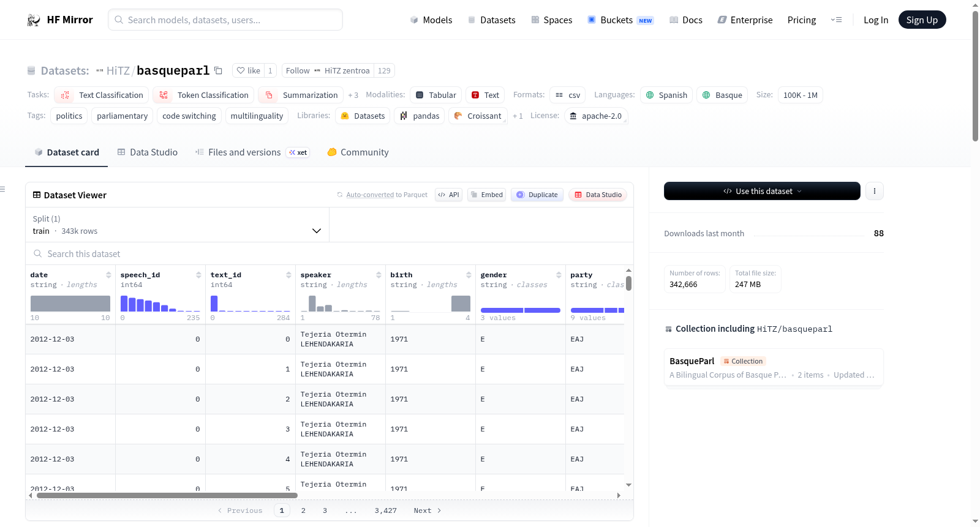Open the three-dot dataset options menu
Screen dimensions: 980x527
click(x=875, y=191)
